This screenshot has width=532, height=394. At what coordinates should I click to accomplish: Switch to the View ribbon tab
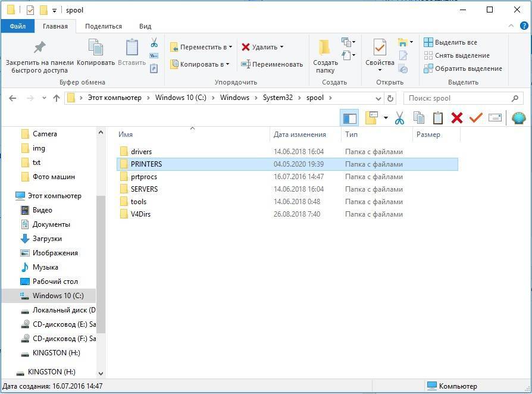tap(145, 26)
